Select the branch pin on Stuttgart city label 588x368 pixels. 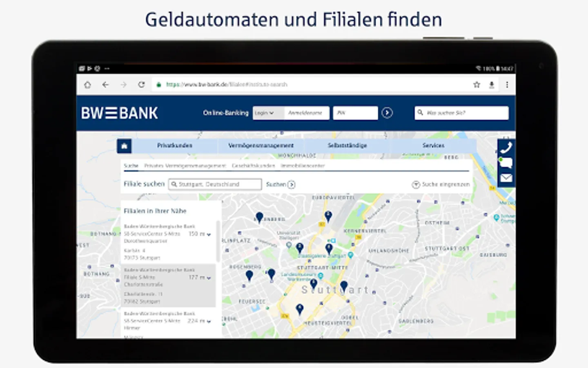[x=344, y=287]
